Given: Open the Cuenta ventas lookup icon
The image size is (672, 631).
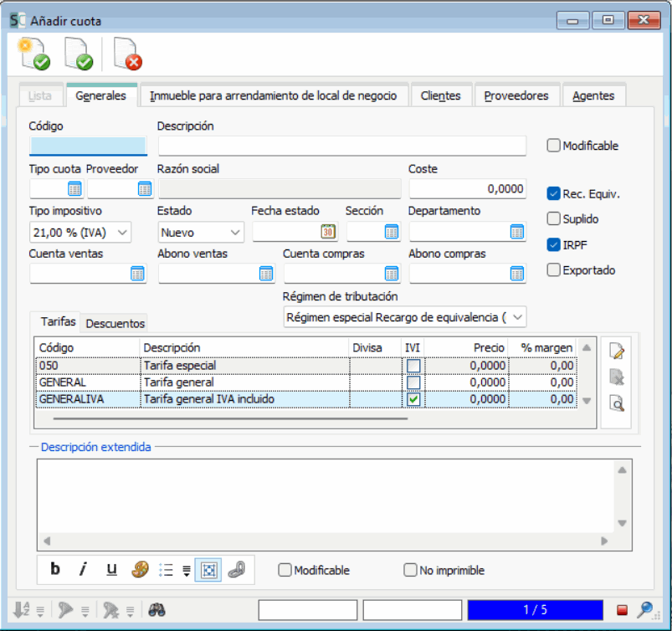Looking at the screenshot, I should pyautogui.click(x=137, y=274).
